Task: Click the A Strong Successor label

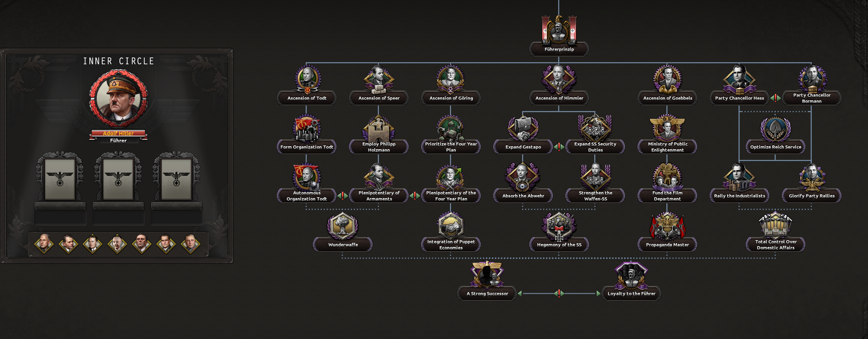Action: 487,294
